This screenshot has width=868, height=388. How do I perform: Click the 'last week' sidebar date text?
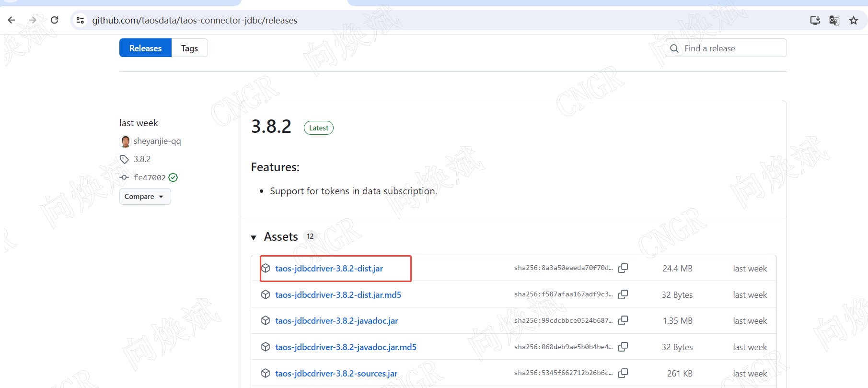(x=139, y=123)
